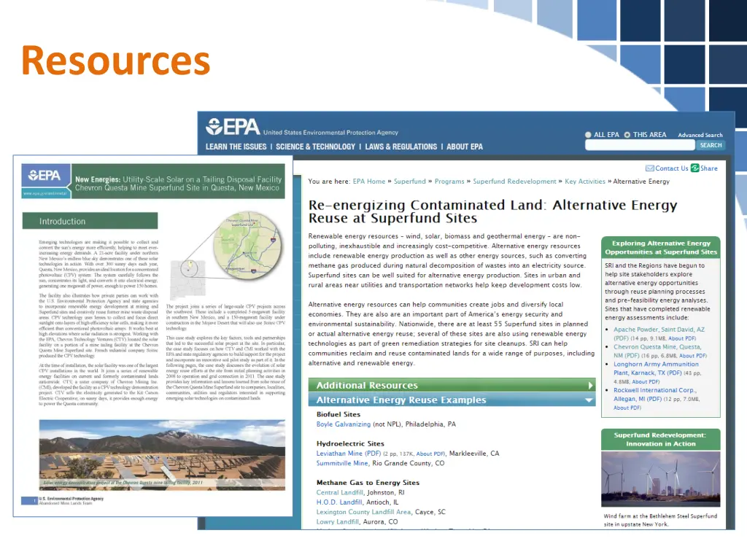Click inside the EPA search text field

(x=640, y=145)
